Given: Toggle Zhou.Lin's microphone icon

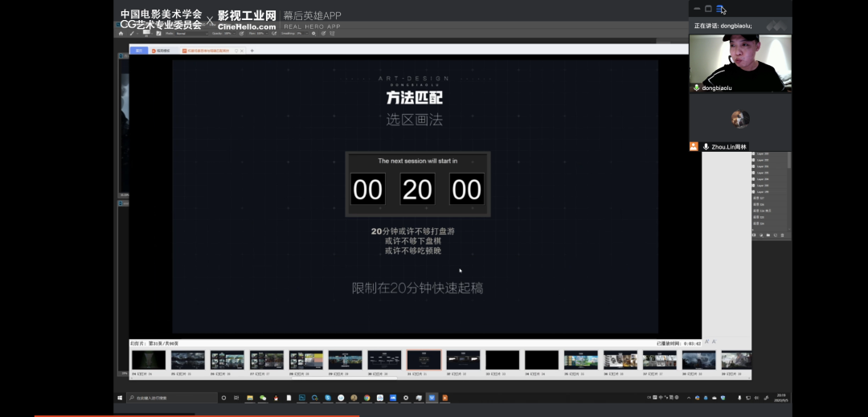Looking at the screenshot, I should [x=706, y=147].
